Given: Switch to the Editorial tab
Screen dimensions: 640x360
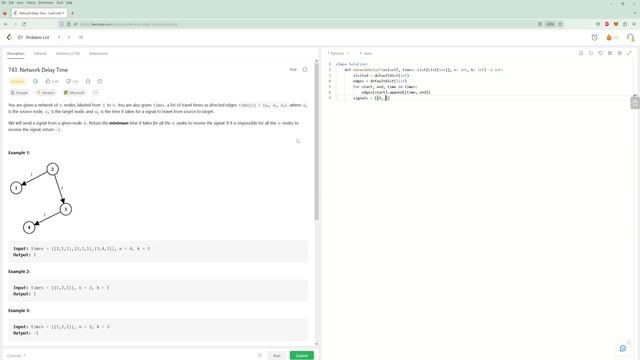Looking at the screenshot, I should point(40,53).
